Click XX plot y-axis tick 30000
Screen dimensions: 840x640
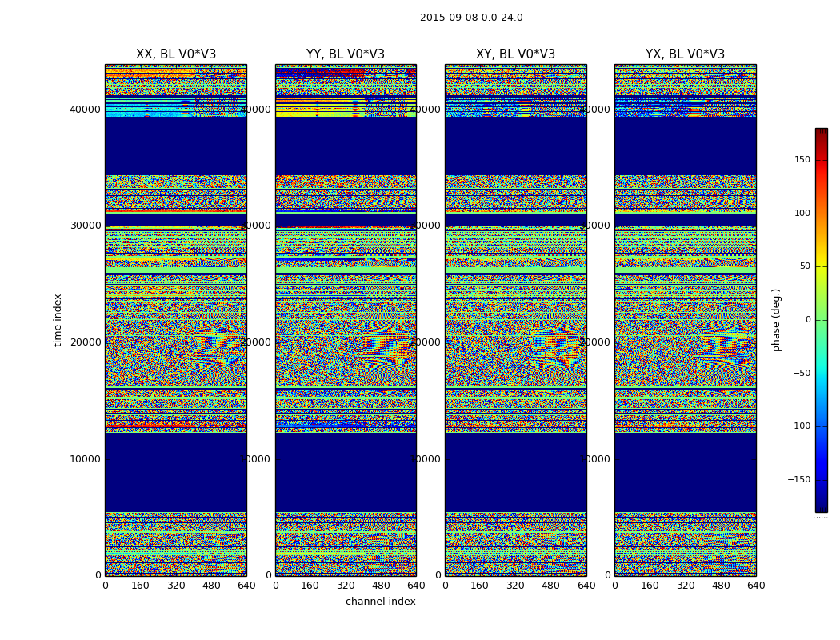click(85, 226)
